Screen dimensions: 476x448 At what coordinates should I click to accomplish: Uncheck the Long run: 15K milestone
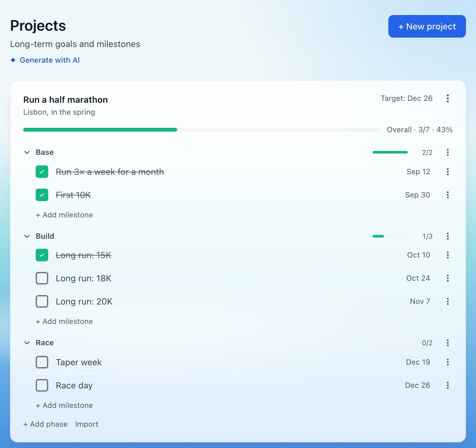click(x=42, y=255)
